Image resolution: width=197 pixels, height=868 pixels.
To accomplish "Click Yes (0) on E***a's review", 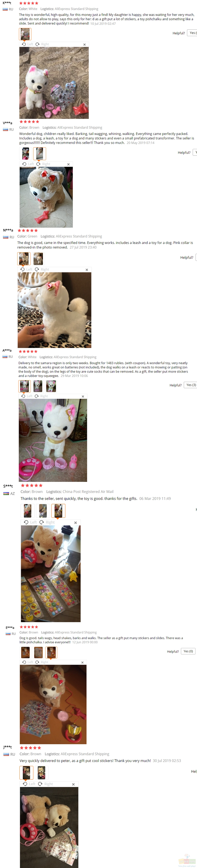I will [188, 651].
